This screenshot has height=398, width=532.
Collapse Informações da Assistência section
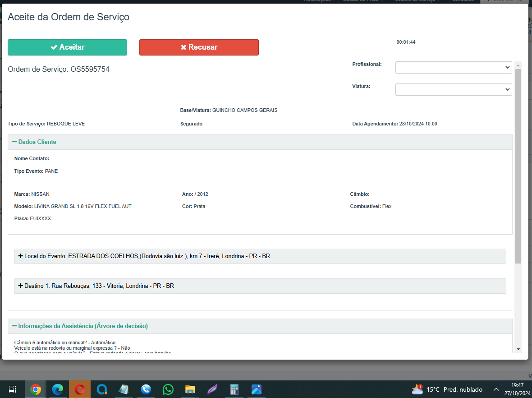click(80, 326)
